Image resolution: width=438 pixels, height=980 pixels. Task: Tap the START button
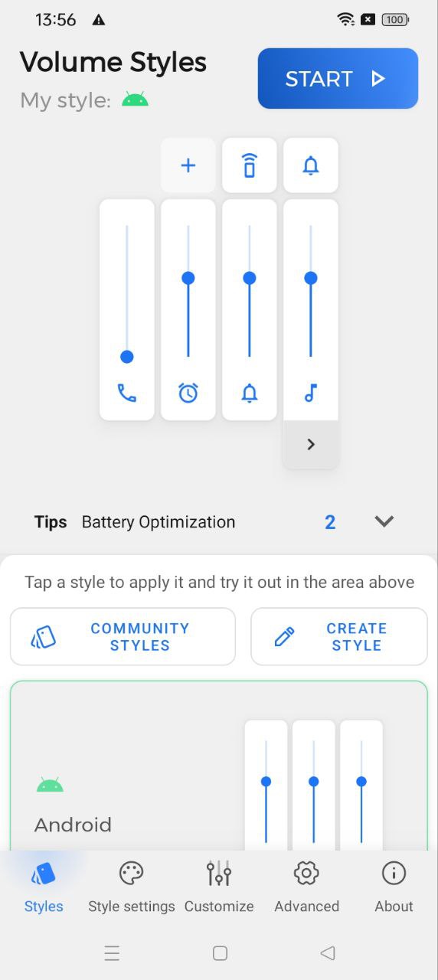click(338, 79)
